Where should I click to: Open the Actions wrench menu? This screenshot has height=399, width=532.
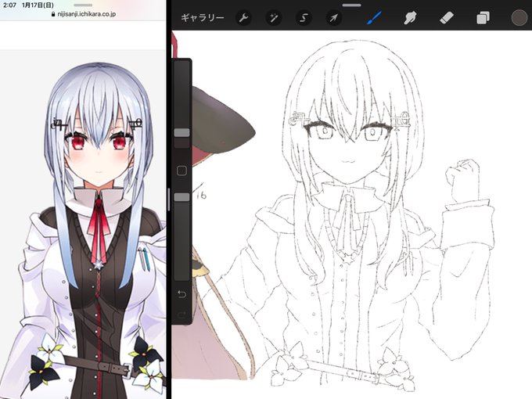point(243,18)
